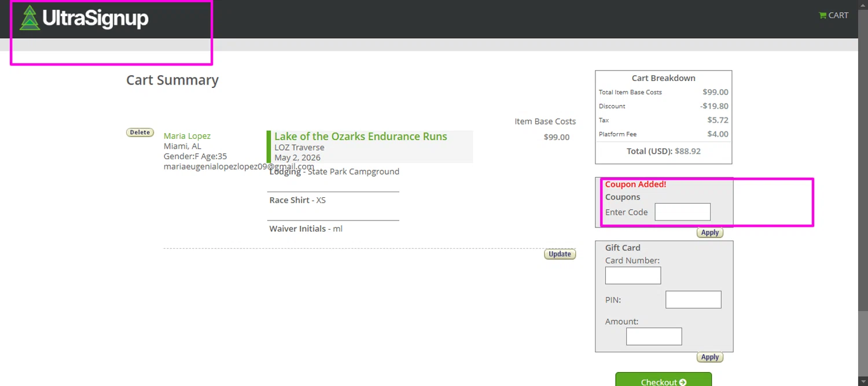Click the $99.00 item base cost
Viewport: 868px width, 386px height.
[x=556, y=137]
